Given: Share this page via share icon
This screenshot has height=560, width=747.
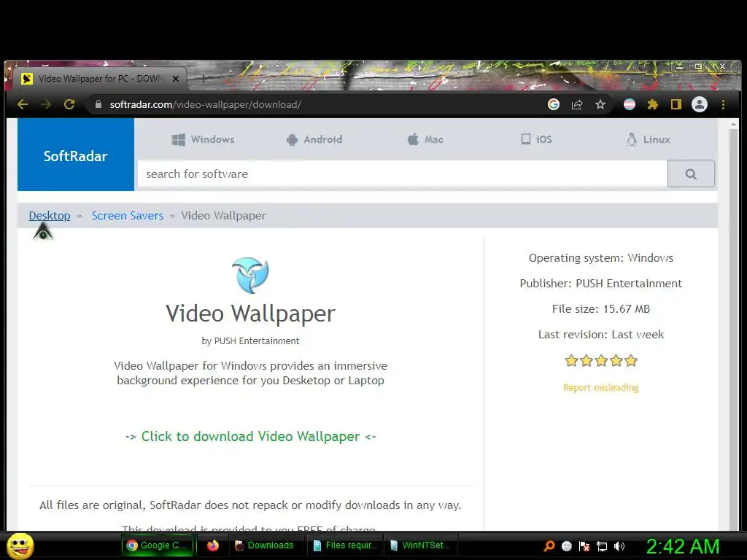Looking at the screenshot, I should point(577,104).
